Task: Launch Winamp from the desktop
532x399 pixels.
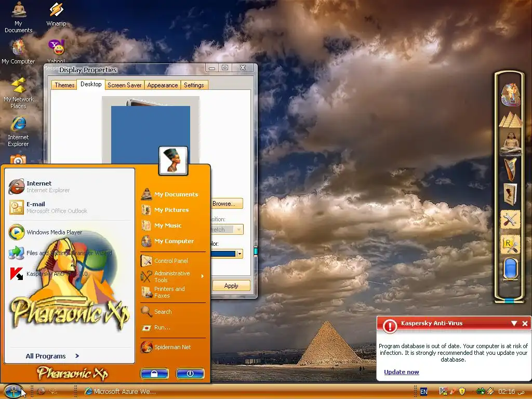Action: coord(56,14)
